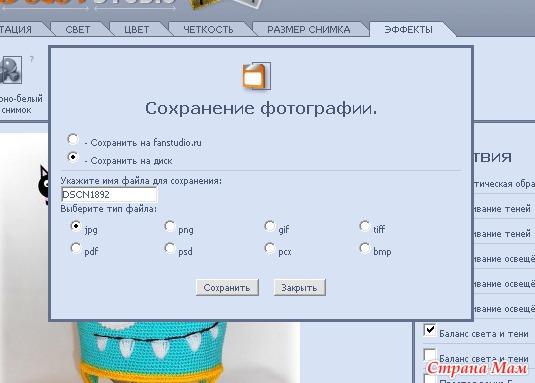
Task: Choose the gif file type
Action: [x=270, y=226]
